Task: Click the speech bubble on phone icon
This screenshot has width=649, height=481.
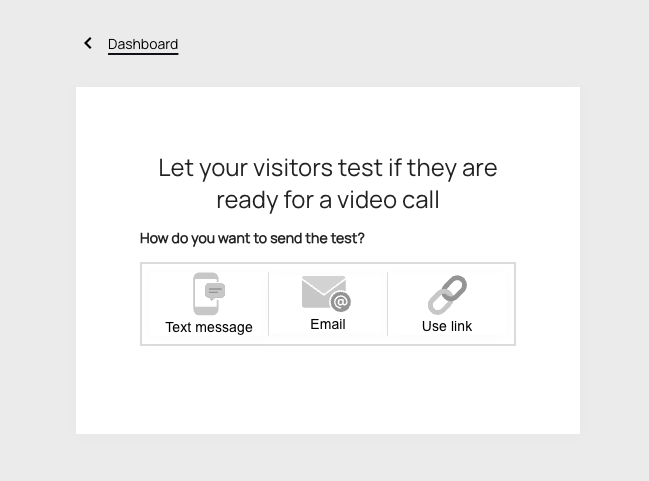Action: pos(215,291)
